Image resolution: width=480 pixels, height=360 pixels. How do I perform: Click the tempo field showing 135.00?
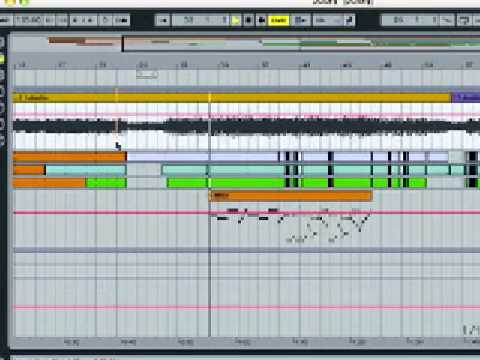pyautogui.click(x=28, y=20)
